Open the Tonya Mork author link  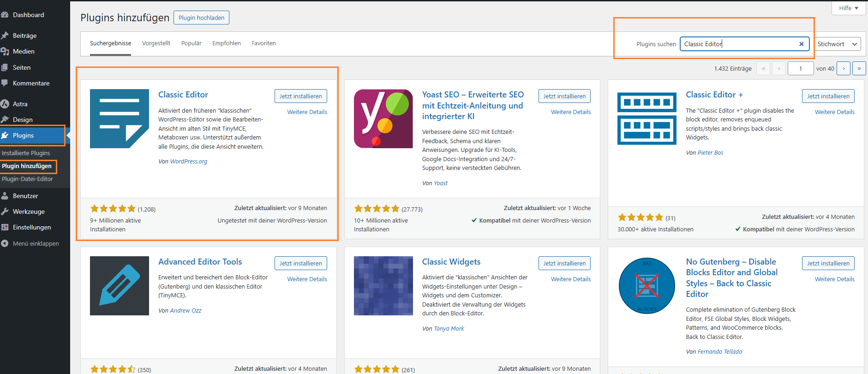(449, 328)
